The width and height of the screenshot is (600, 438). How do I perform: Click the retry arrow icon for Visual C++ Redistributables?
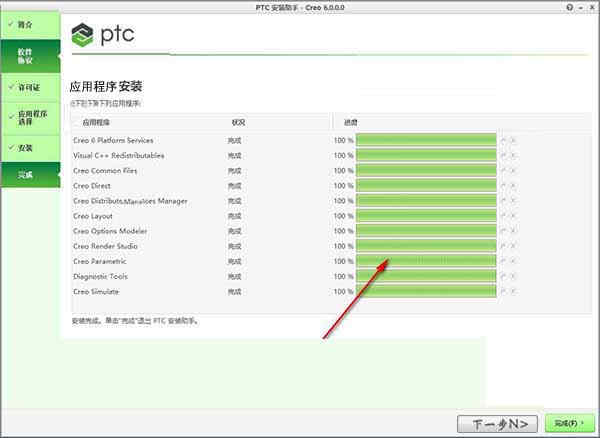[504, 156]
